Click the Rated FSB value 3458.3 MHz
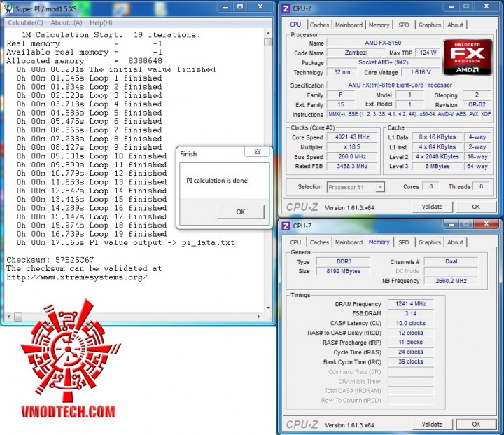The image size is (504, 435). [x=352, y=166]
